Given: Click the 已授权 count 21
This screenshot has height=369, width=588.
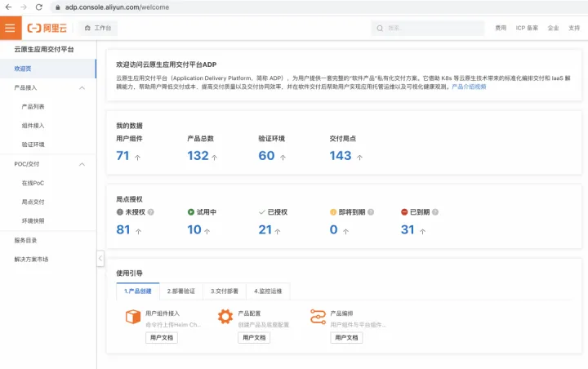Looking at the screenshot, I should (x=265, y=229).
